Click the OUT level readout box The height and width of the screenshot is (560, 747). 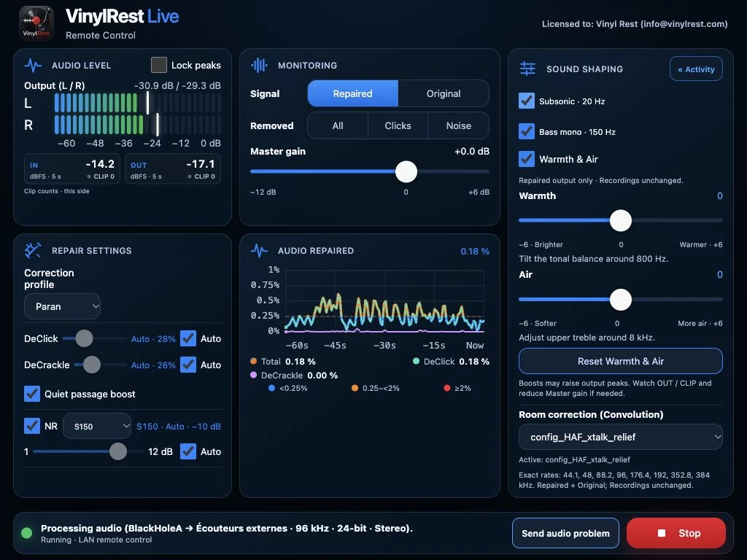coord(172,168)
